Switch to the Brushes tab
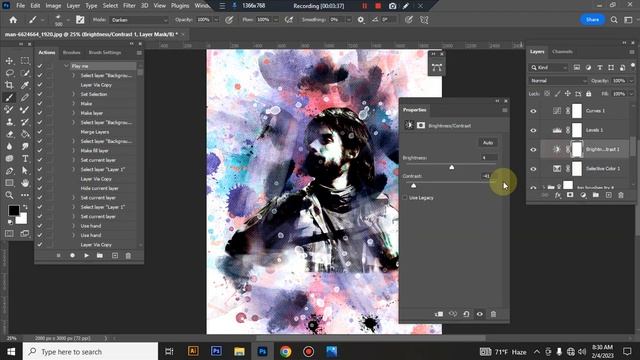The image size is (640, 360). (71, 52)
